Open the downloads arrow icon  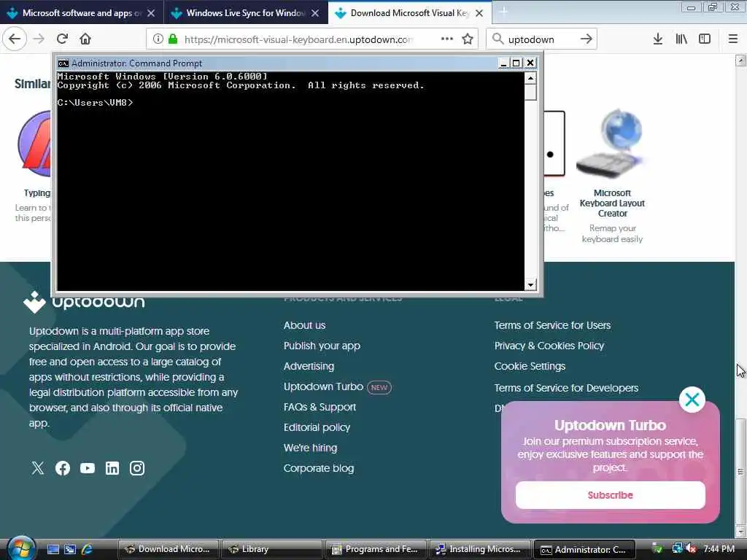point(658,39)
